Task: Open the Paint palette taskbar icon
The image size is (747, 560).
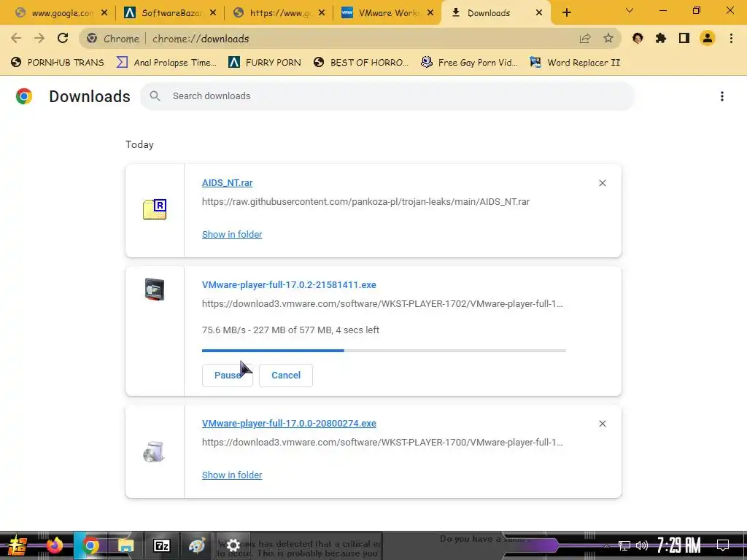Action: 197,545
